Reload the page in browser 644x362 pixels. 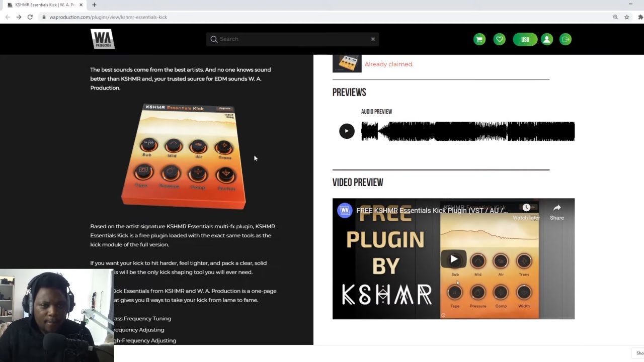tap(30, 17)
